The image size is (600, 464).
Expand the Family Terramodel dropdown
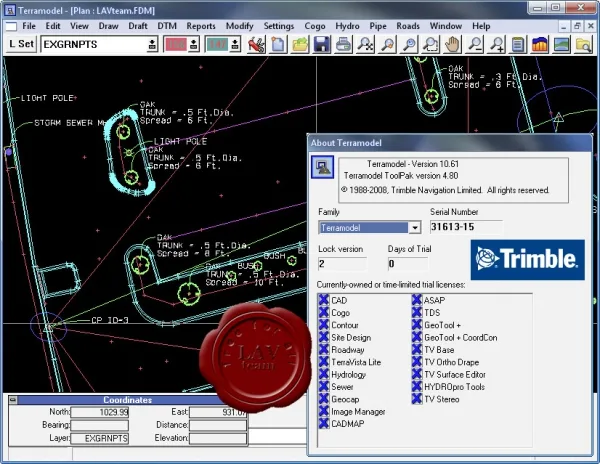coord(415,228)
